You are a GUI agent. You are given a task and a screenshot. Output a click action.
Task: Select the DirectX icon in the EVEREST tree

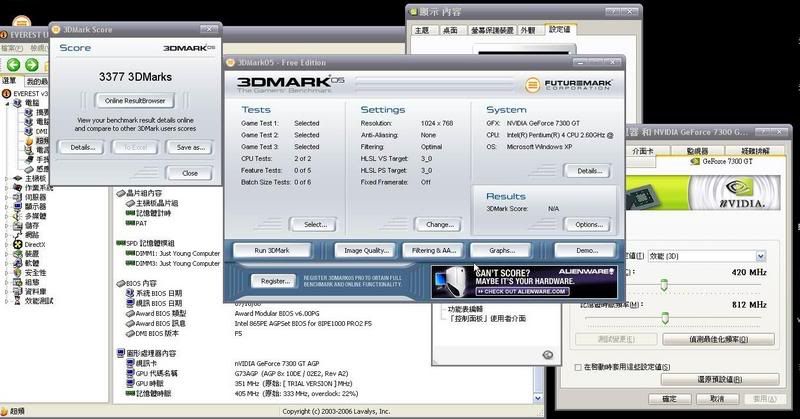coord(18,244)
